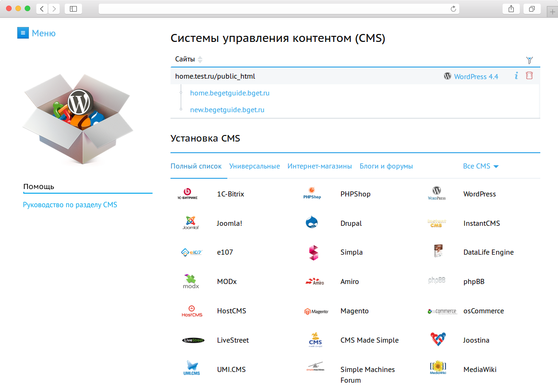Click the Amiro logo icon

(x=314, y=282)
